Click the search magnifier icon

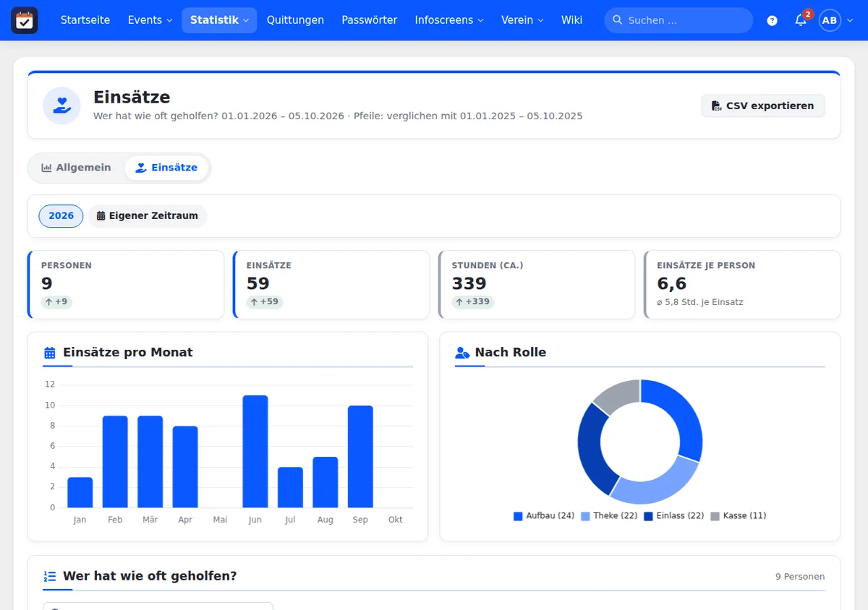point(617,20)
